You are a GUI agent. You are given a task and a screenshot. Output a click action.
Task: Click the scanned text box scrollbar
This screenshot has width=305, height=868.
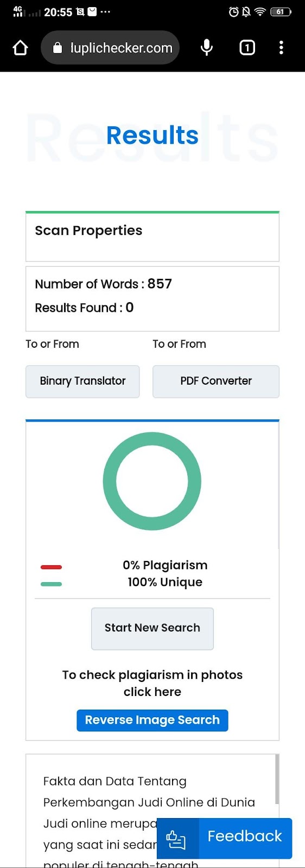coord(277,778)
